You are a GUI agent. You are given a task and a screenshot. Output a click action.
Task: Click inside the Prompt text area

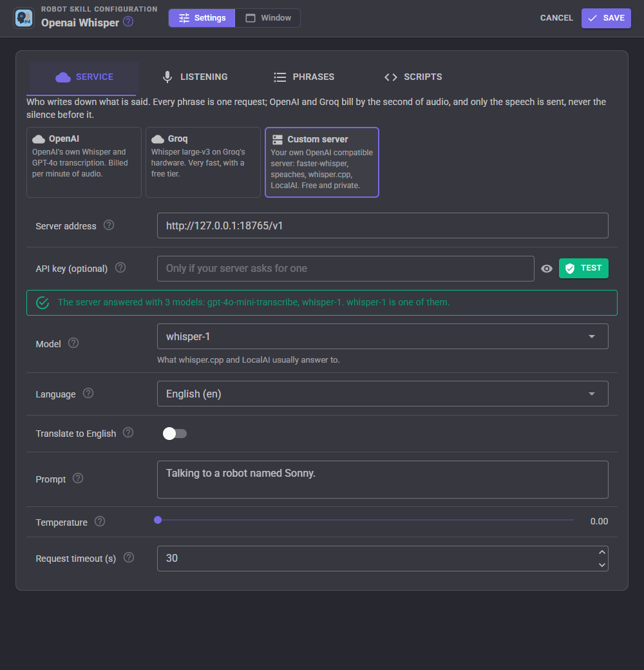(x=383, y=479)
